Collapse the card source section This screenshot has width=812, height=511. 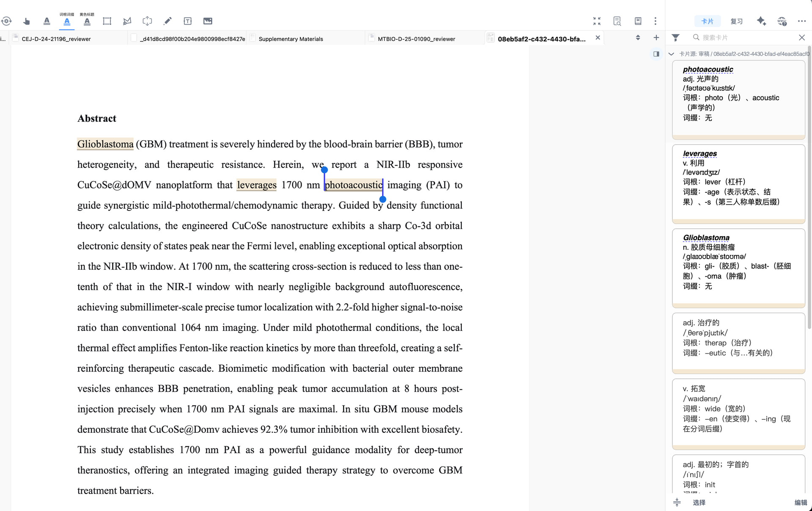pos(671,54)
